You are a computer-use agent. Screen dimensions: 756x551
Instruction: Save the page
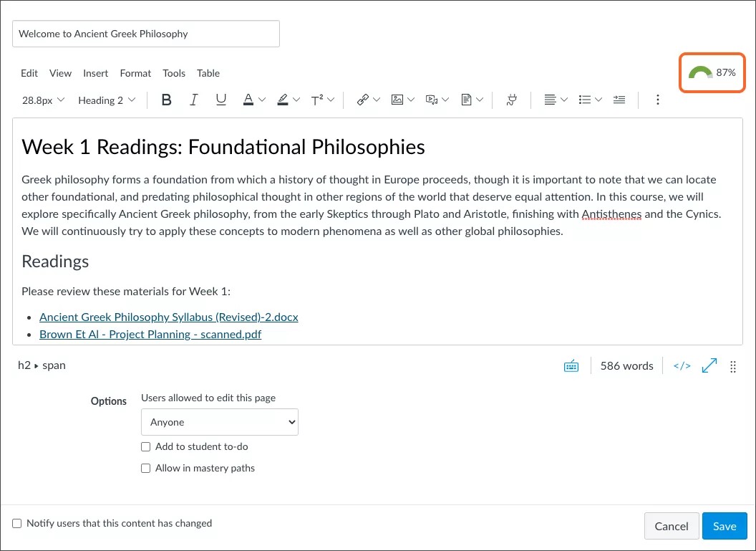coord(724,525)
